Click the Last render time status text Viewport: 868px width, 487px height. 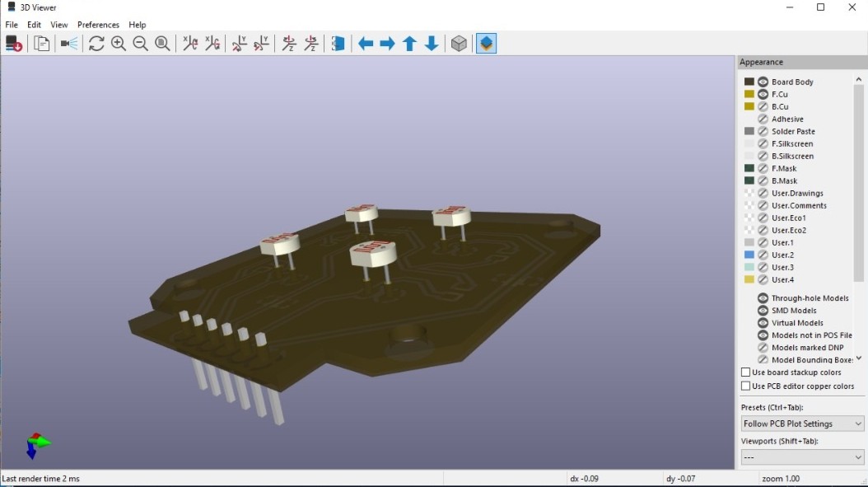coord(41,479)
